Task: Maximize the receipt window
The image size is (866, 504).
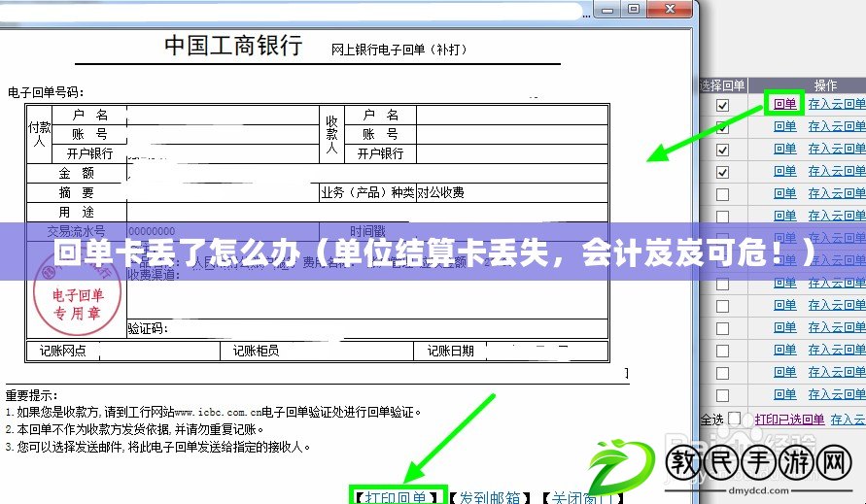Action: click(x=634, y=10)
